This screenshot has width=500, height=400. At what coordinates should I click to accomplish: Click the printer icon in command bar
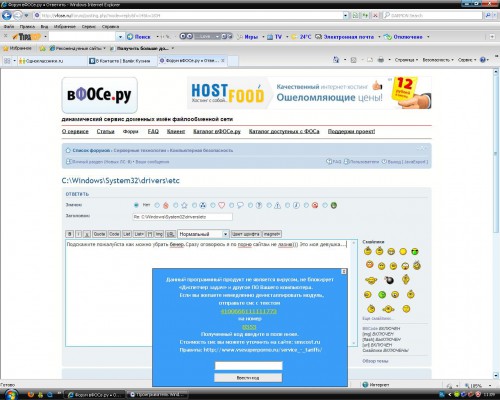click(x=381, y=60)
